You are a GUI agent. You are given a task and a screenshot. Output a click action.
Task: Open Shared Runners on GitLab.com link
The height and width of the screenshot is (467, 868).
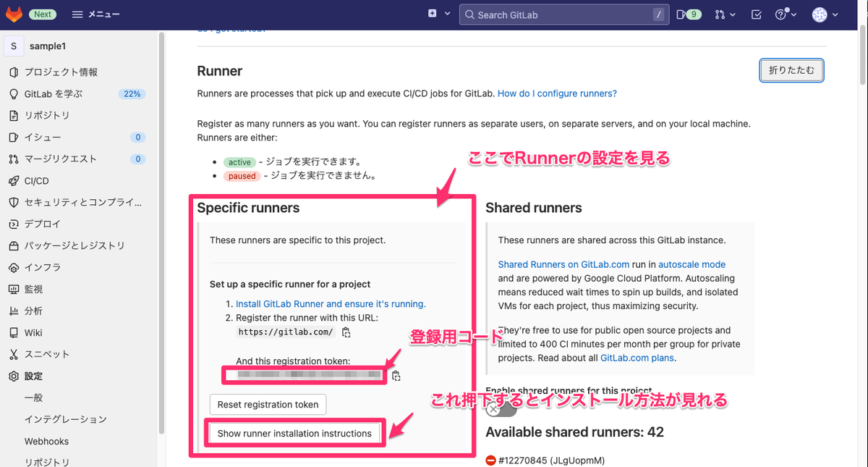click(x=563, y=265)
